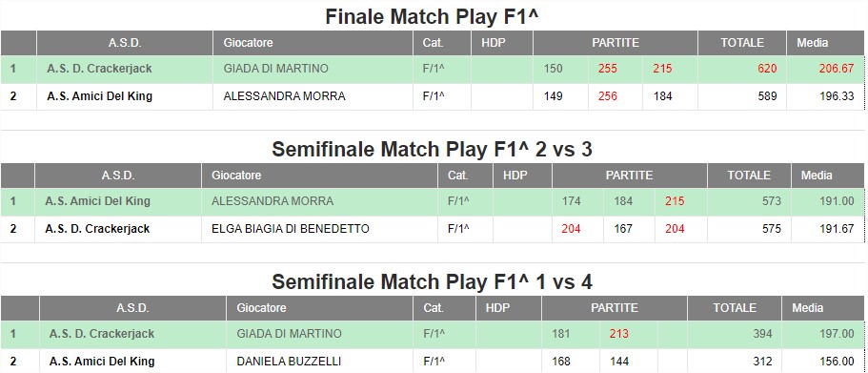This screenshot has width=868, height=373.
Task: Click GIADA DI MARTINO in the Finale table
Action: coord(275,69)
